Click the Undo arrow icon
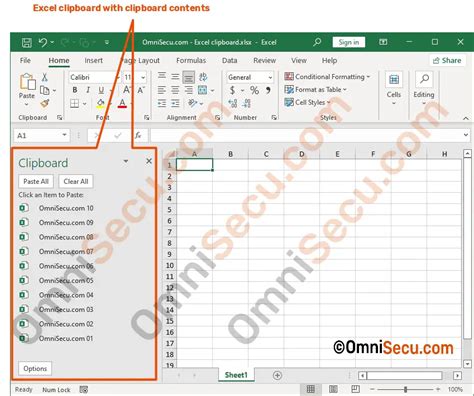Screen dimensions: 474x396 pyautogui.click(x=43, y=42)
